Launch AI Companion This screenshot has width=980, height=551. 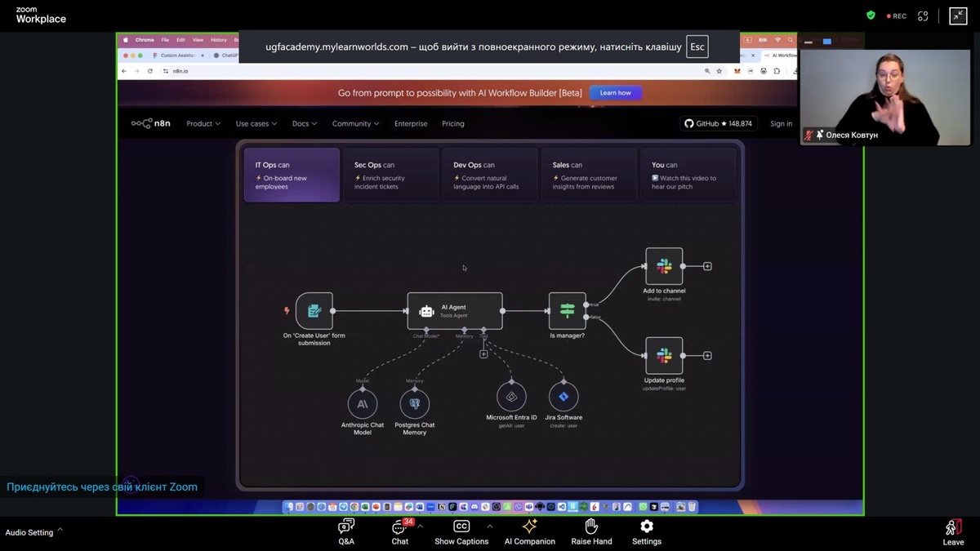tap(529, 527)
